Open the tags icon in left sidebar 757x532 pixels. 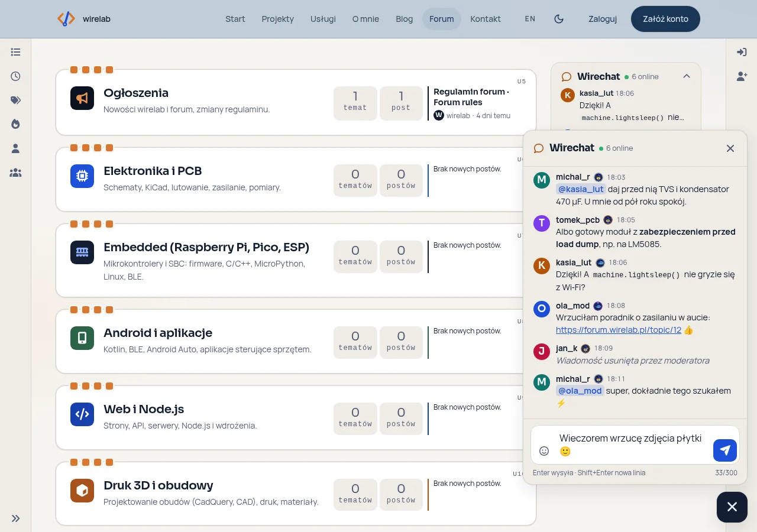point(16,100)
